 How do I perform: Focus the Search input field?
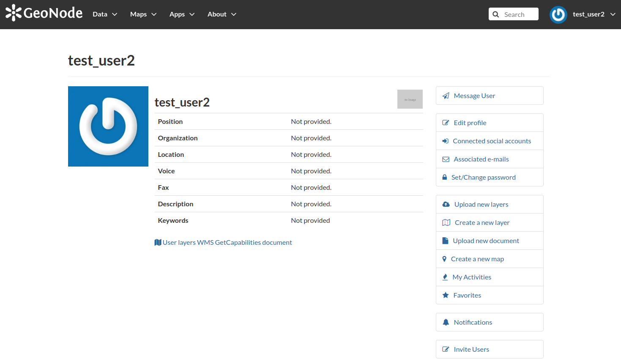click(514, 14)
